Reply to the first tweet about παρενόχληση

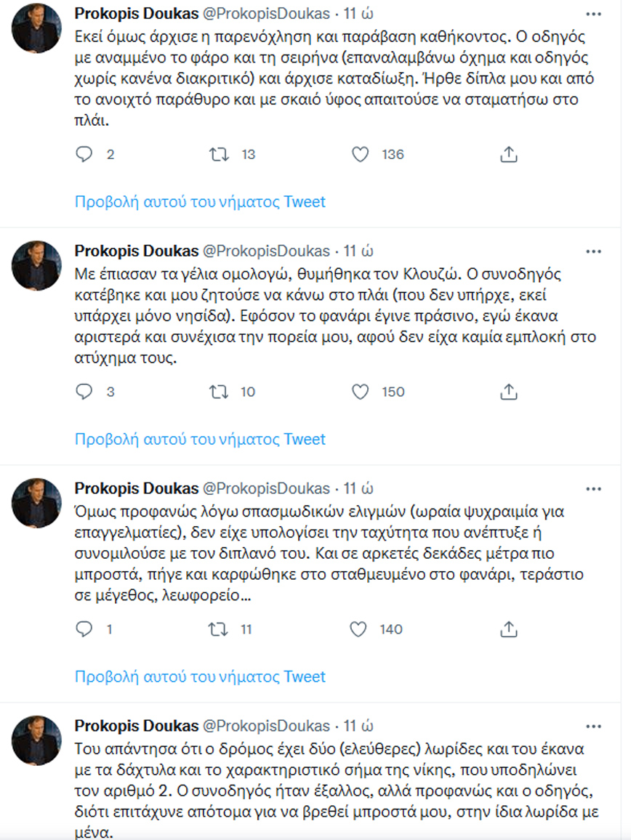85,154
